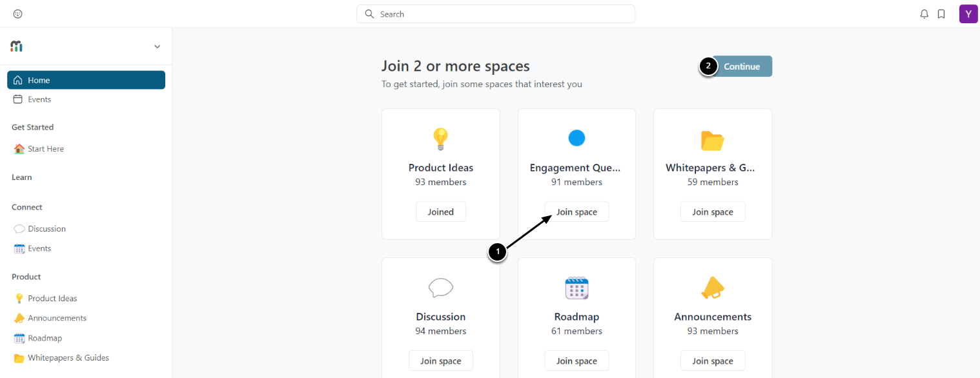
Task: Click the Whitepapers folder card icon
Action: (x=713, y=140)
